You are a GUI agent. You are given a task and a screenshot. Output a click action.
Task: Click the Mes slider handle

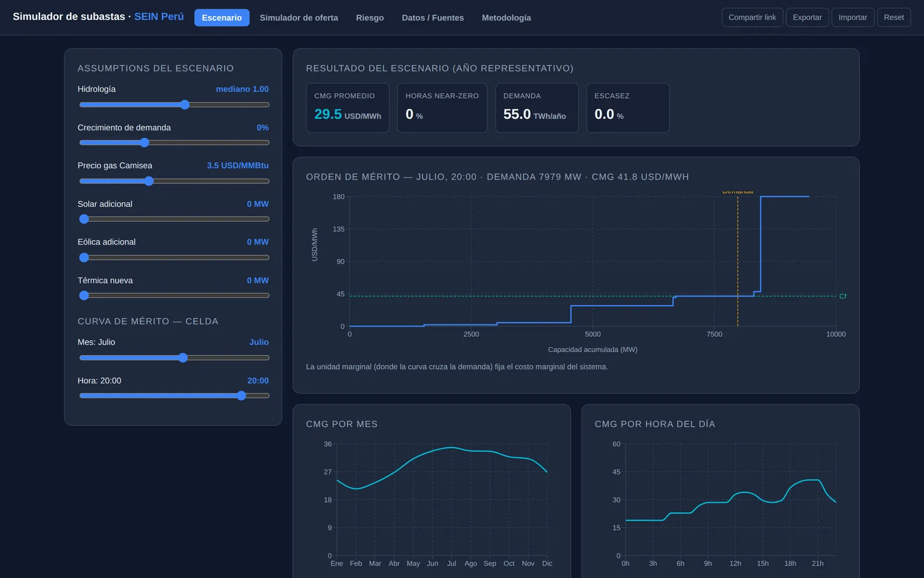pyautogui.click(x=183, y=358)
